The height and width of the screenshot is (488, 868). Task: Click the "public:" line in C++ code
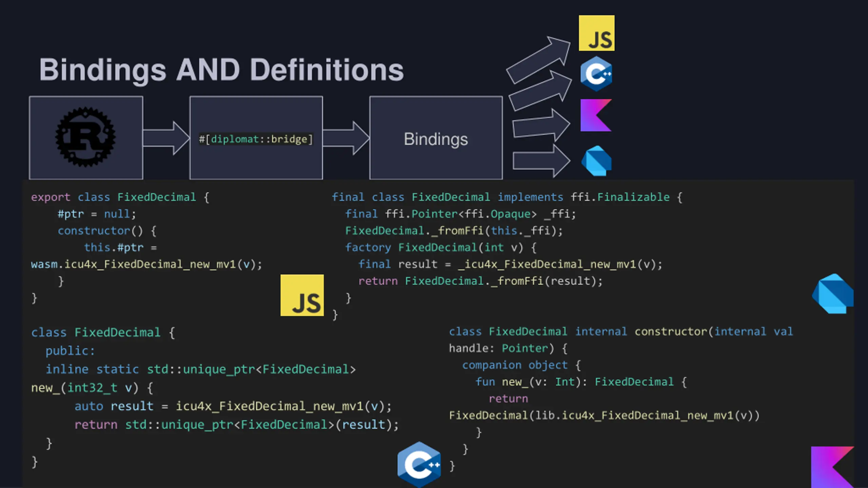[70, 351]
